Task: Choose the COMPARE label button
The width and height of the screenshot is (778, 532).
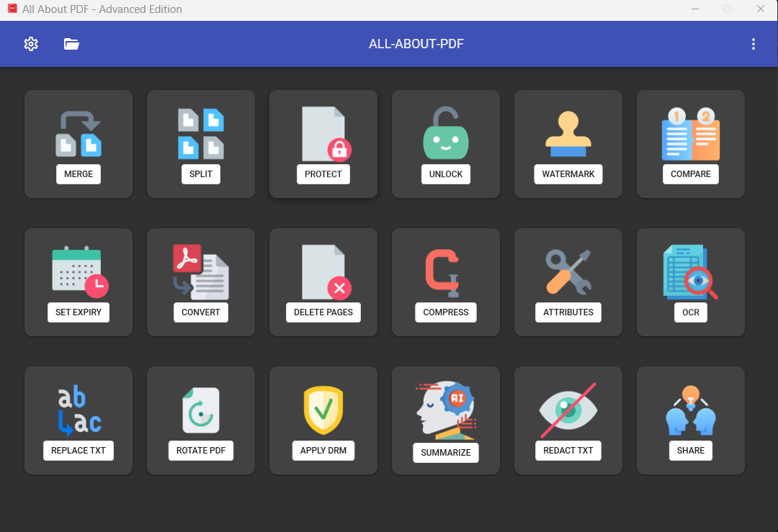Action: tap(691, 174)
